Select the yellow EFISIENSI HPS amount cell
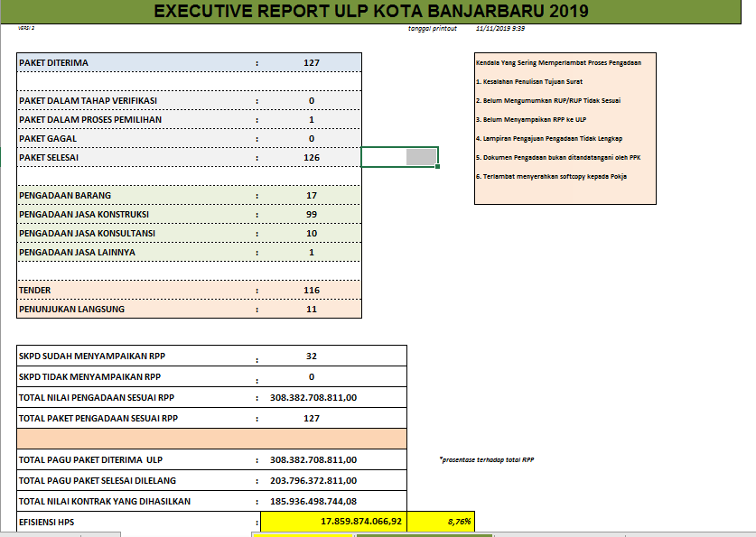 pyautogui.click(x=333, y=522)
